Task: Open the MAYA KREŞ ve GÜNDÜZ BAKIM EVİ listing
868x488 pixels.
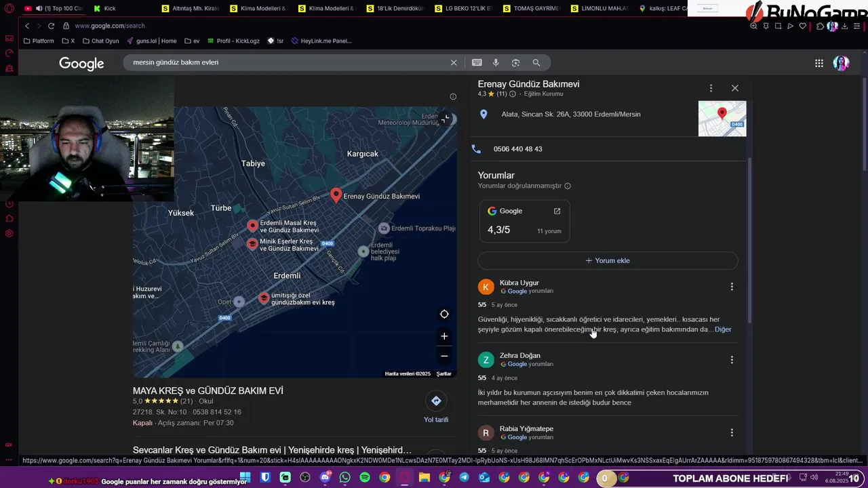Action: click(x=208, y=391)
